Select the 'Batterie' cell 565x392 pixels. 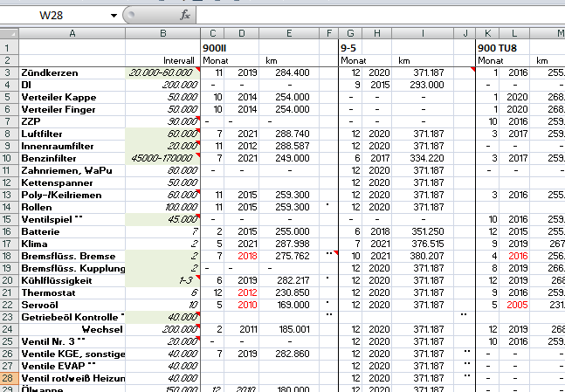coord(72,231)
